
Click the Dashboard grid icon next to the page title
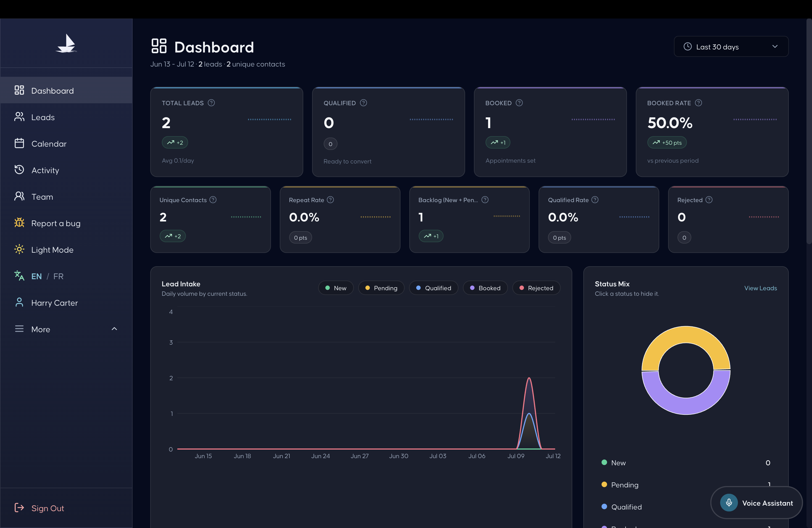point(159,46)
